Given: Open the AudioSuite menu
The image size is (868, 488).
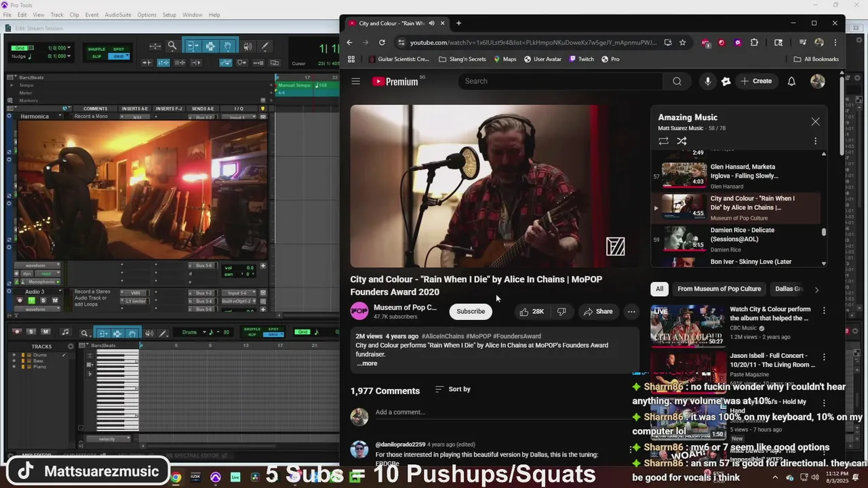Looking at the screenshot, I should (119, 15).
